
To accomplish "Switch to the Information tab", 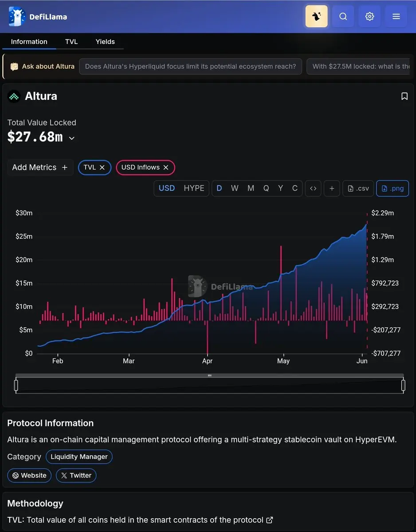I will pyautogui.click(x=29, y=42).
